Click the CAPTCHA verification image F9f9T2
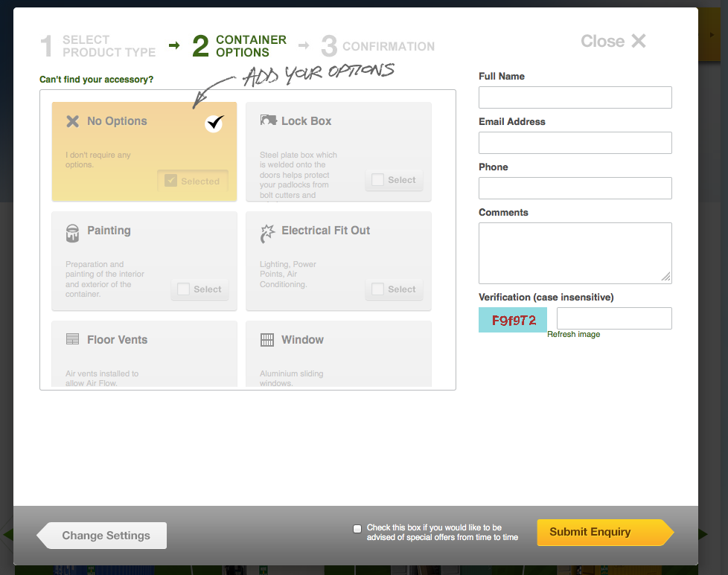This screenshot has height=575, width=728. (x=513, y=320)
